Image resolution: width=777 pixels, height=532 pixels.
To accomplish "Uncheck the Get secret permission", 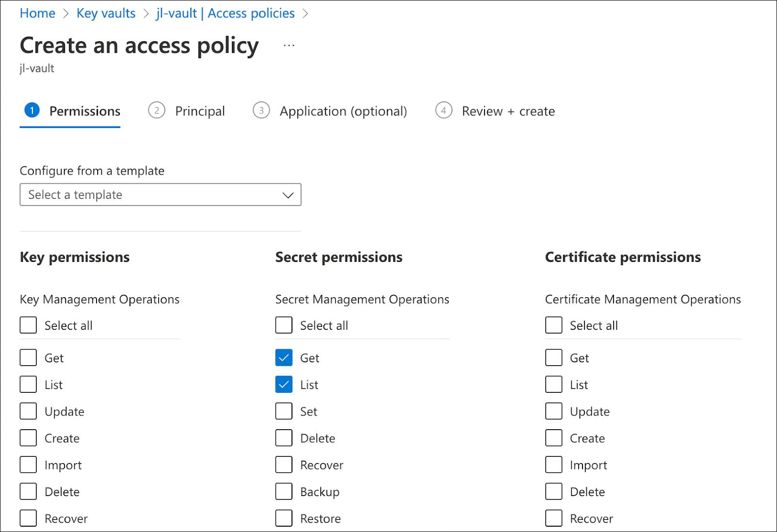I will click(x=284, y=358).
